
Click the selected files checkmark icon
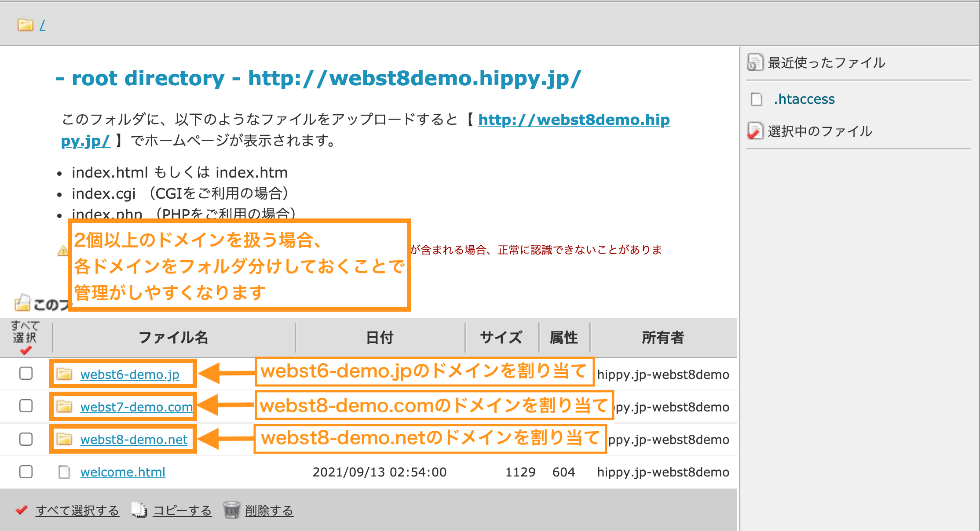[755, 131]
